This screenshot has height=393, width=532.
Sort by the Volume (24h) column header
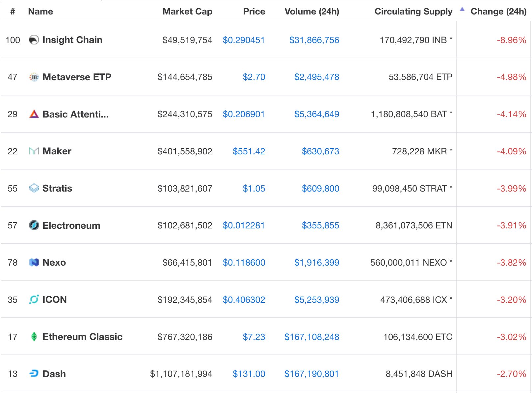(x=312, y=12)
